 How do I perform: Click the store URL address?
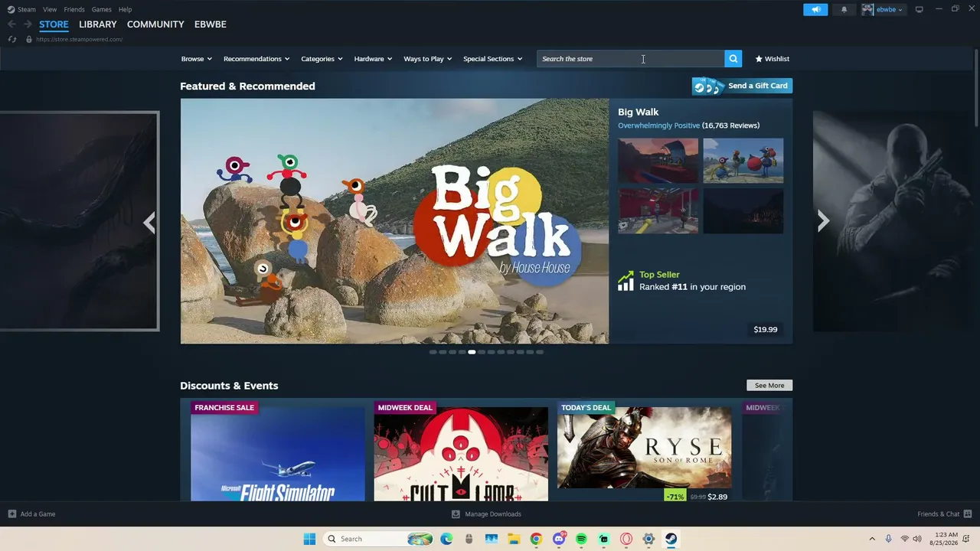click(79, 39)
